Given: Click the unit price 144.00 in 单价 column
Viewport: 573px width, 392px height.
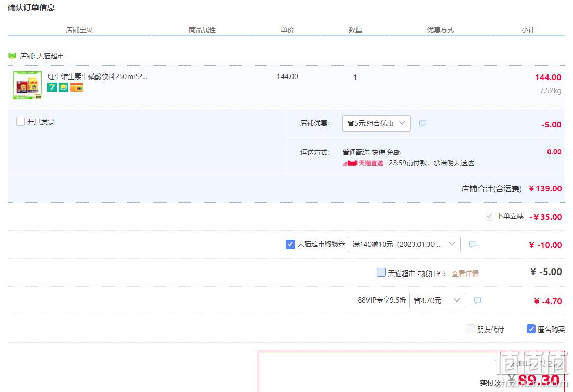Looking at the screenshot, I should (x=287, y=76).
